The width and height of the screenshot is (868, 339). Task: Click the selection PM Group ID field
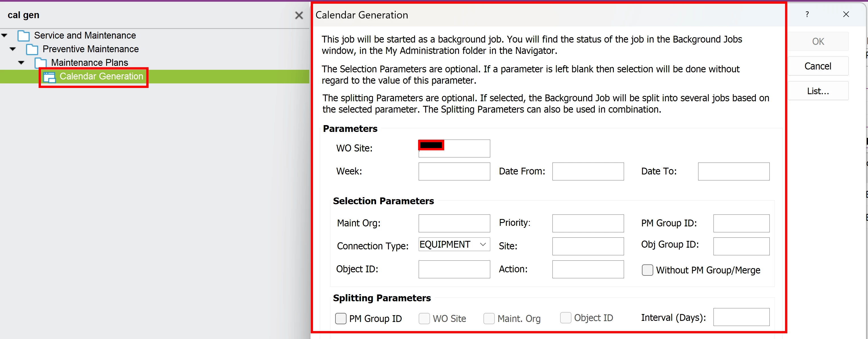coord(741,224)
